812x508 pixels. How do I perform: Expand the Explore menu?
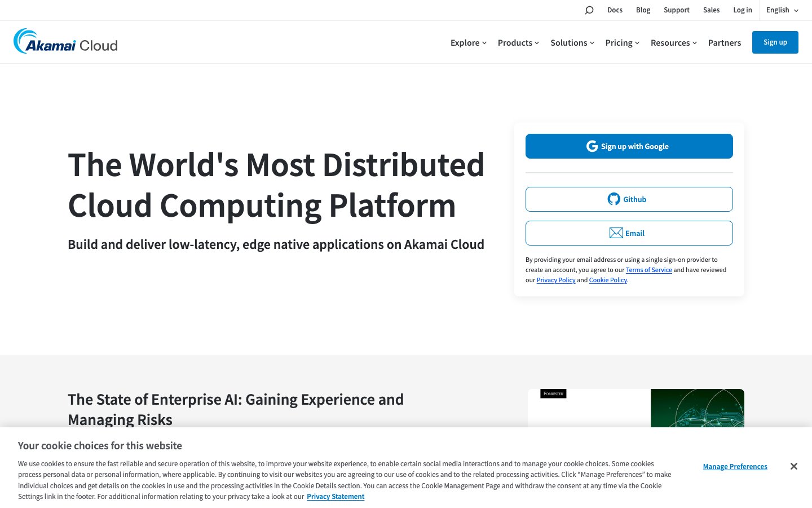coord(469,43)
